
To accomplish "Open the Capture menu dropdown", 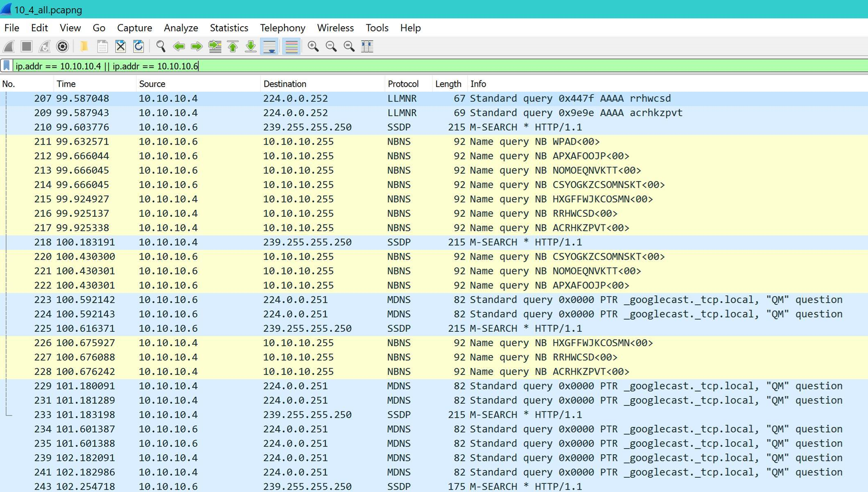I will pyautogui.click(x=134, y=28).
